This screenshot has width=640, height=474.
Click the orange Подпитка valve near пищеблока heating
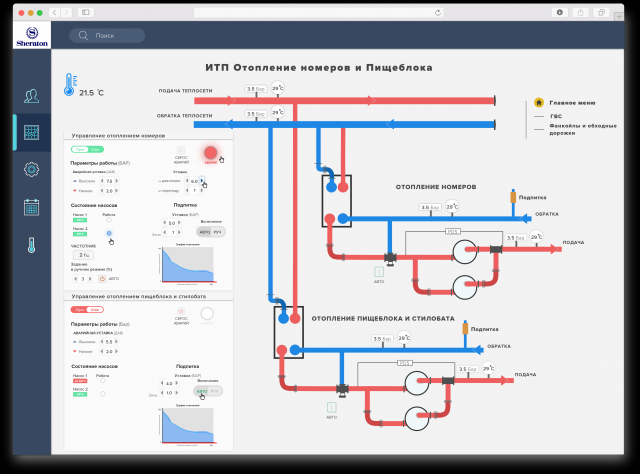pyautogui.click(x=465, y=328)
